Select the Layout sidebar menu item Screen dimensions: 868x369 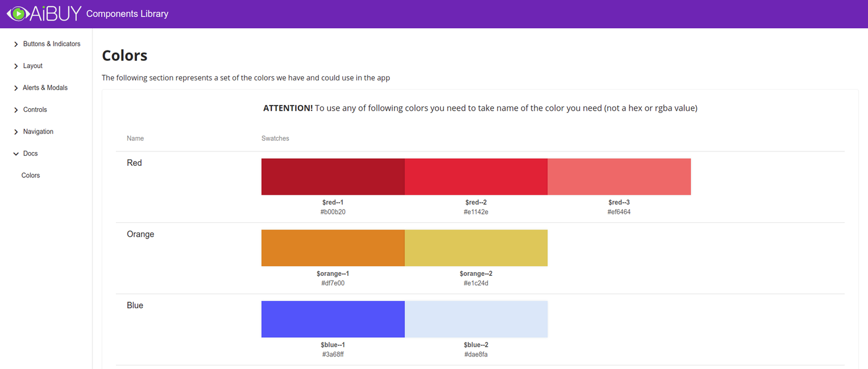point(33,66)
